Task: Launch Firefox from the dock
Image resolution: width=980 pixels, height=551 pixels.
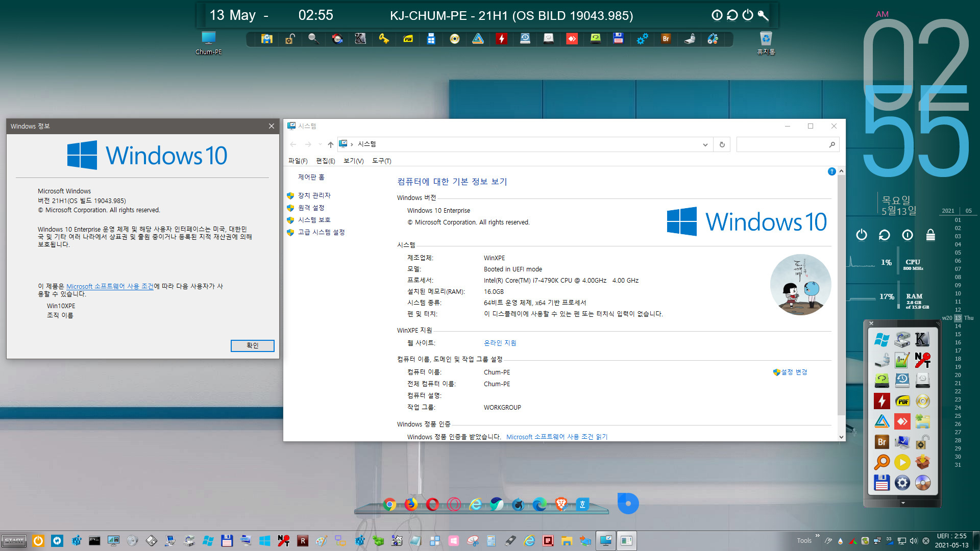Action: pos(411,505)
